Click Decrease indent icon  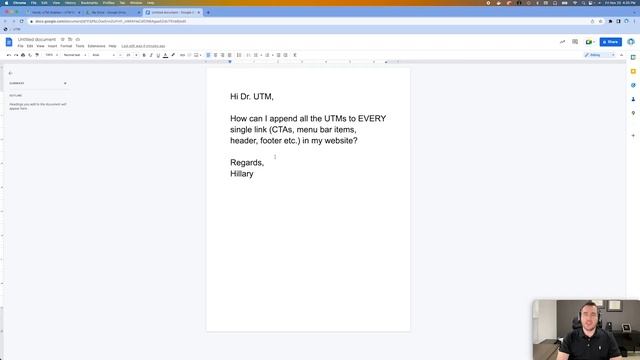point(278,55)
